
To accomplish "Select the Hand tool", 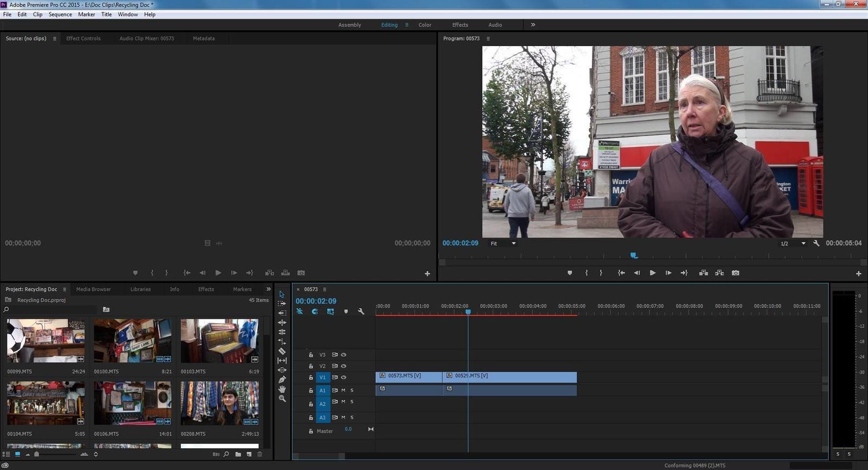I will [282, 389].
